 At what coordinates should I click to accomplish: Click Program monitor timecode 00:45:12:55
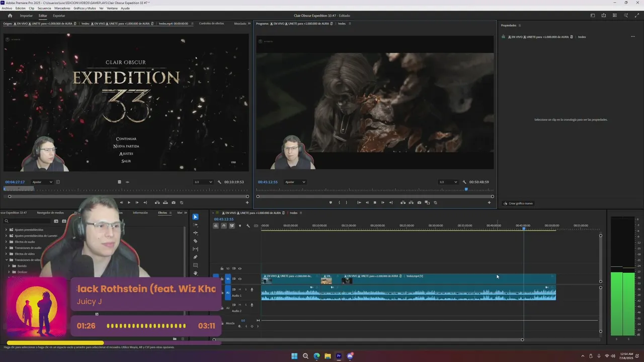point(268,182)
